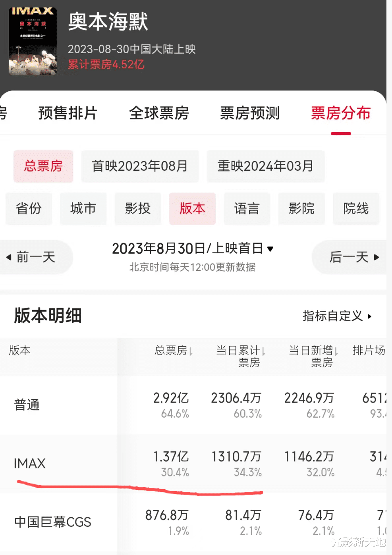Select the 普通 version row label
The height and width of the screenshot is (555, 392).
(x=27, y=405)
